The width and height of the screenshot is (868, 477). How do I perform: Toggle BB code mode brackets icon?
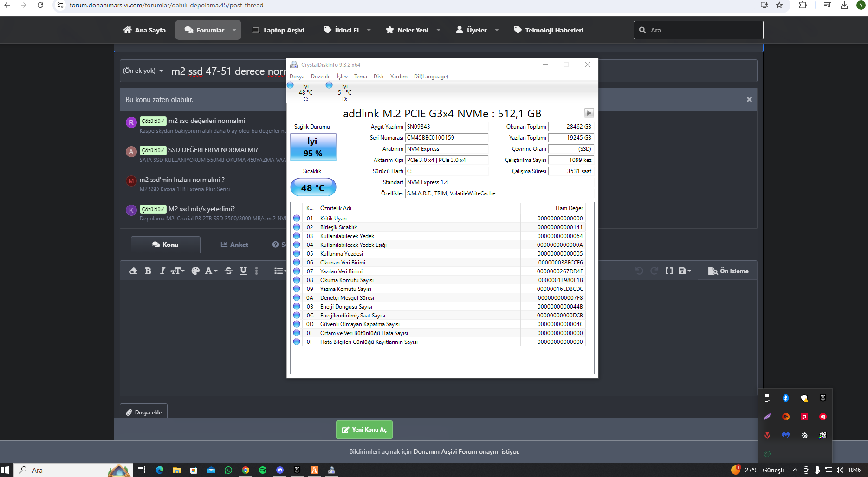[x=669, y=271]
